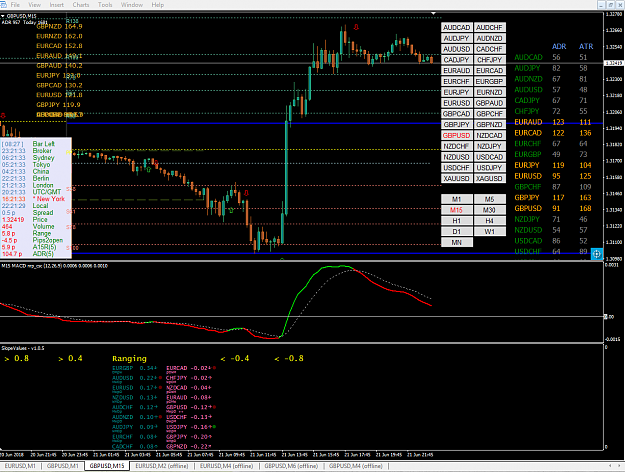Open the EURUSD,M2 (offline) tab
Image resolution: width=625 pixels, height=472 pixels.
tap(161, 466)
